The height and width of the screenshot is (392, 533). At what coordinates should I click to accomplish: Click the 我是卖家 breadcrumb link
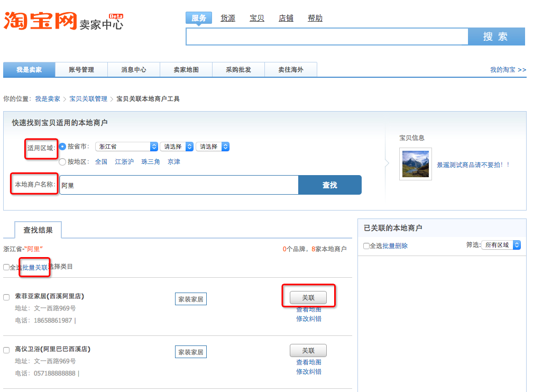tap(48, 99)
